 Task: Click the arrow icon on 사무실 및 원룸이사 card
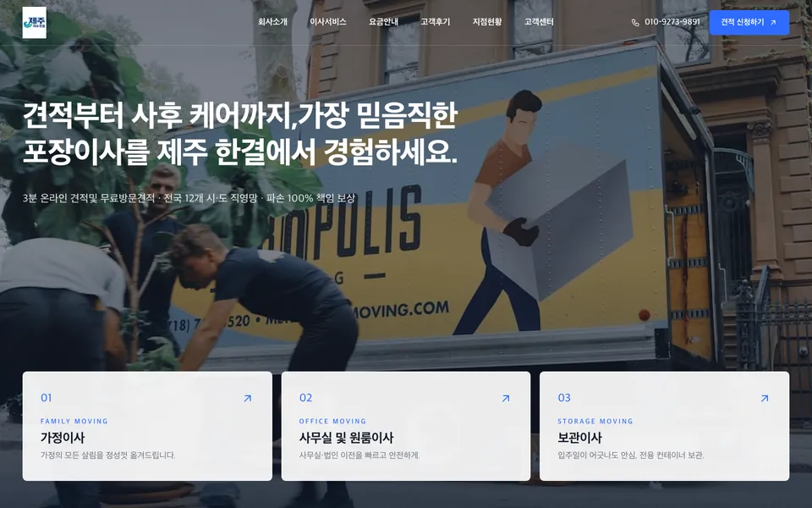[x=506, y=398]
